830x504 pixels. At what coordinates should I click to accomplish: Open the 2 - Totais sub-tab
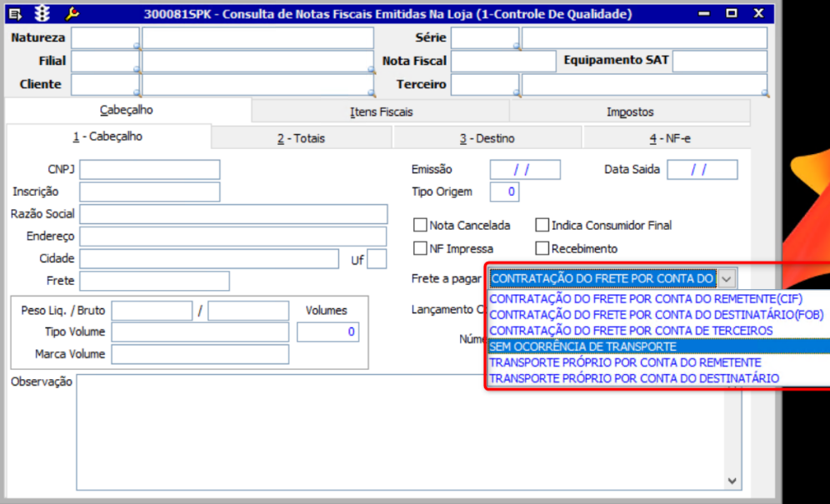301,138
